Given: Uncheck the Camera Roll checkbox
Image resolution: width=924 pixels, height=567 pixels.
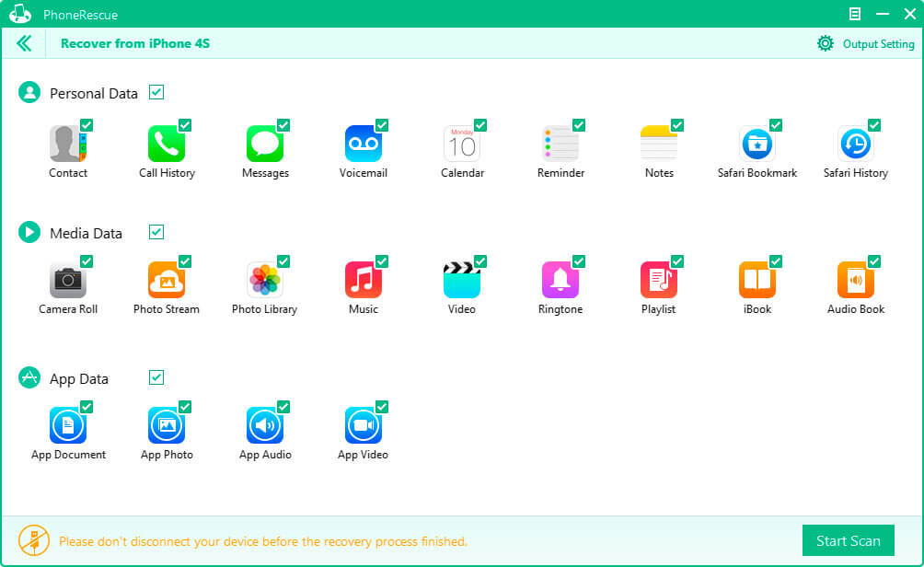Looking at the screenshot, I should 87,261.
